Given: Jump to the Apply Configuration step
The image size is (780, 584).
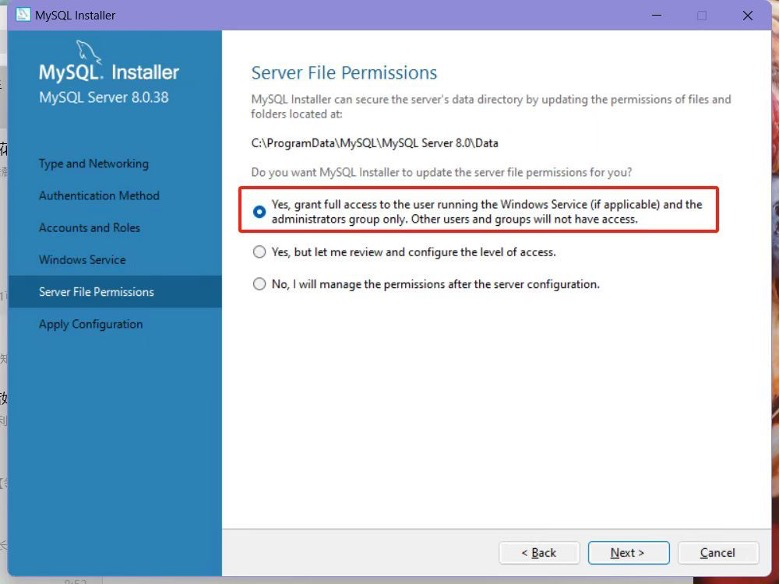Looking at the screenshot, I should [x=91, y=324].
